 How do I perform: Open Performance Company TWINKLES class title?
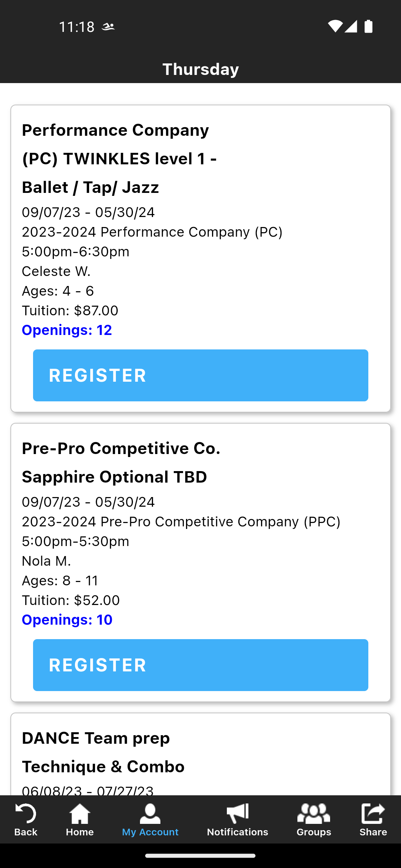click(120, 159)
